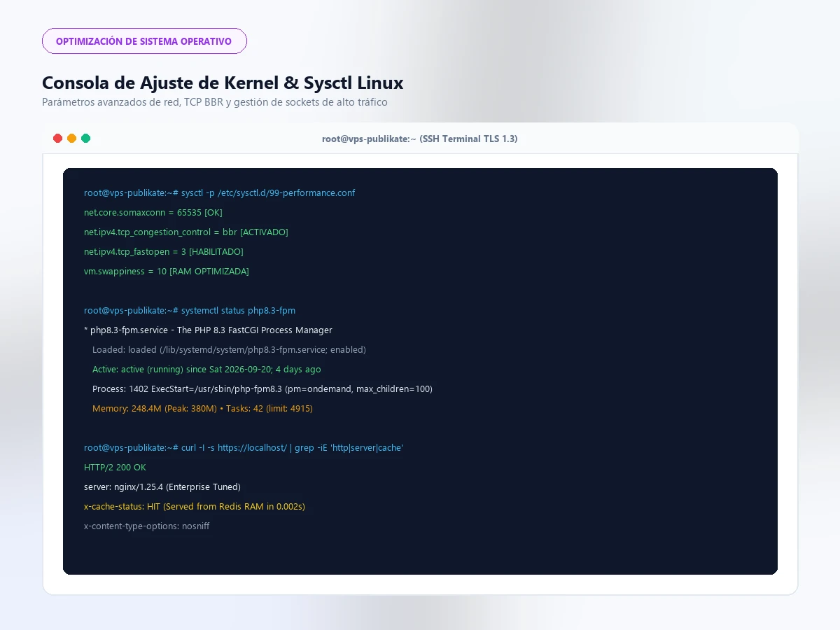Click the red close dot in terminal header
Viewport: 840px width, 630px height.
(x=58, y=139)
